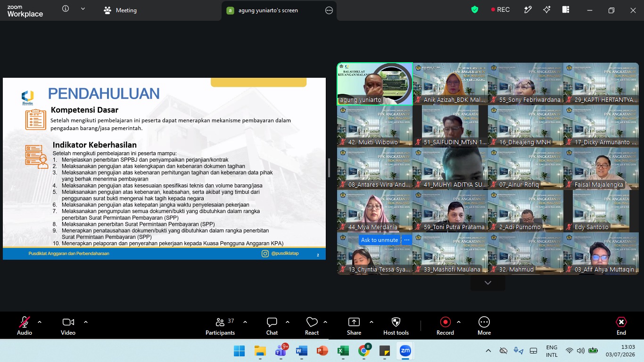Open Microsoft Teams from taskbar

pyautogui.click(x=281, y=351)
